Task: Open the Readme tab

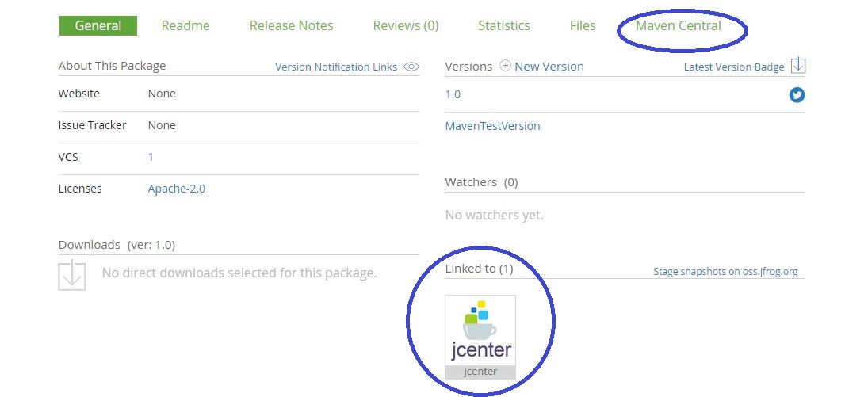Action: pos(185,25)
